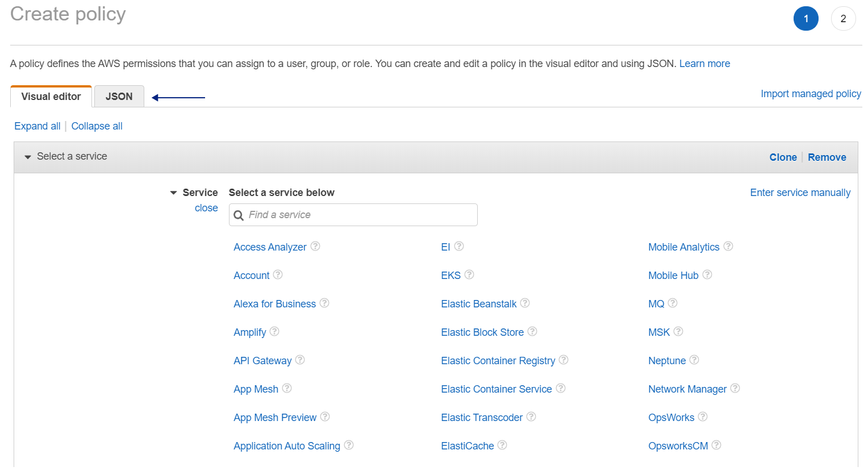Choose Elastic Container Service
The image size is (868, 475).
point(496,389)
